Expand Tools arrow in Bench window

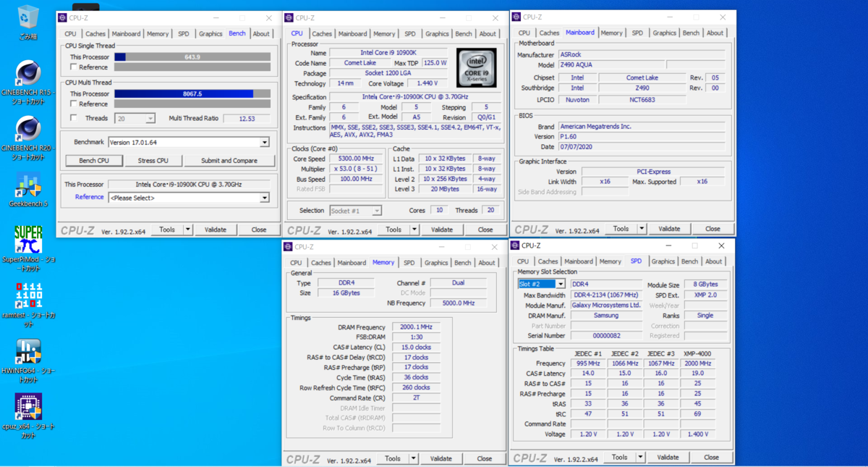tap(188, 230)
